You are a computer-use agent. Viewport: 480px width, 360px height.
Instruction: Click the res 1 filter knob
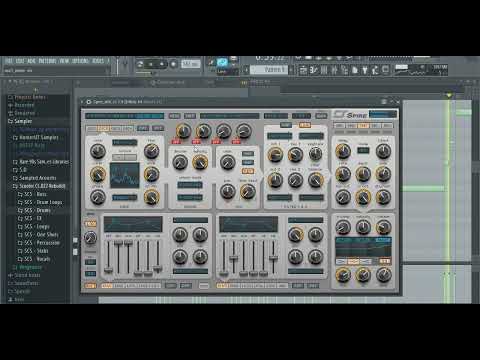click(x=295, y=155)
